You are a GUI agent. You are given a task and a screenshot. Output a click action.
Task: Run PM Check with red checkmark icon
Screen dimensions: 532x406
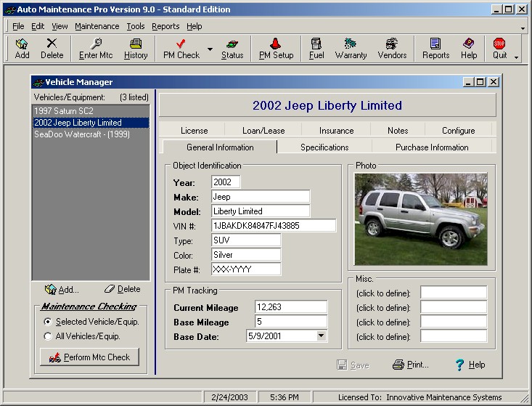point(181,49)
